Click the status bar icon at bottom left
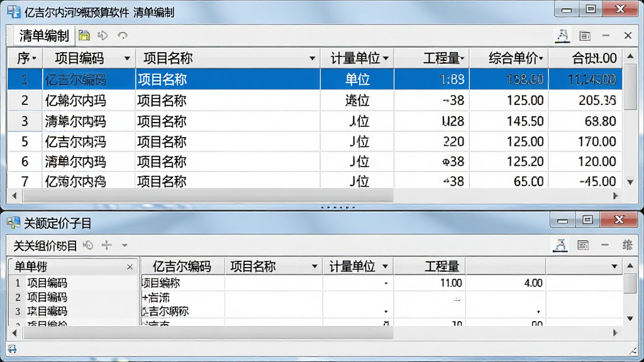644x362 pixels. (x=12, y=349)
